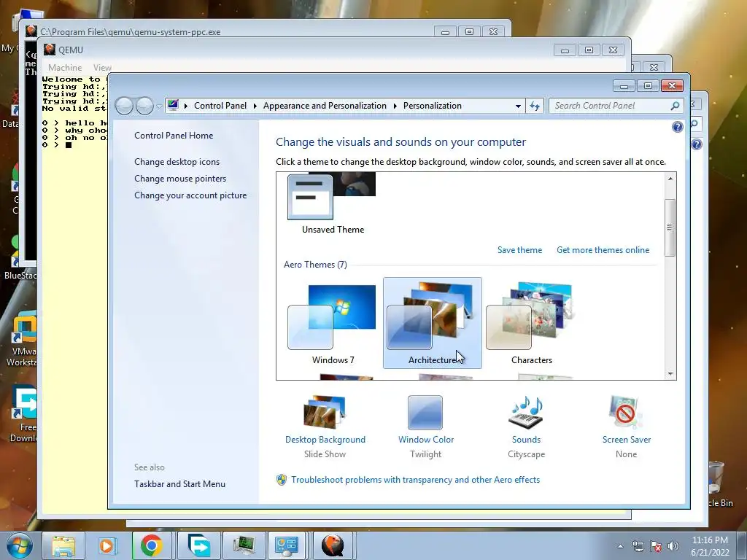The width and height of the screenshot is (747, 560).
Task: Click in Search Control Panel field
Action: click(x=610, y=106)
